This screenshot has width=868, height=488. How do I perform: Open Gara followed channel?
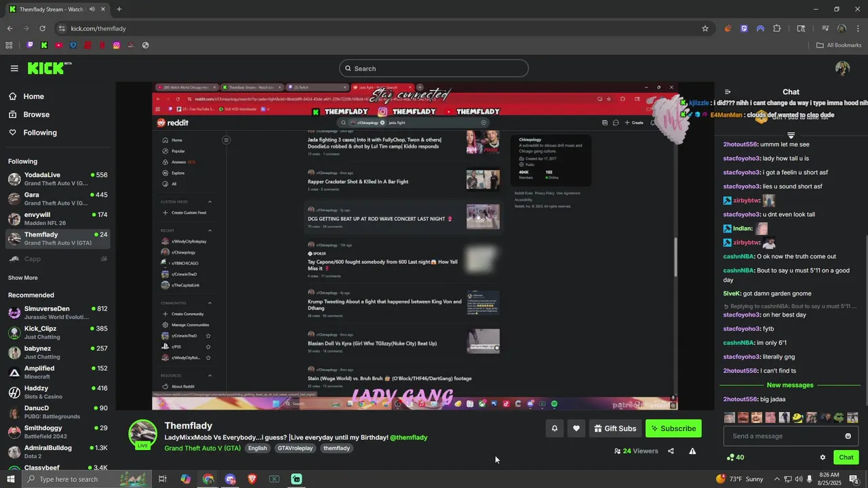pyautogui.click(x=58, y=199)
